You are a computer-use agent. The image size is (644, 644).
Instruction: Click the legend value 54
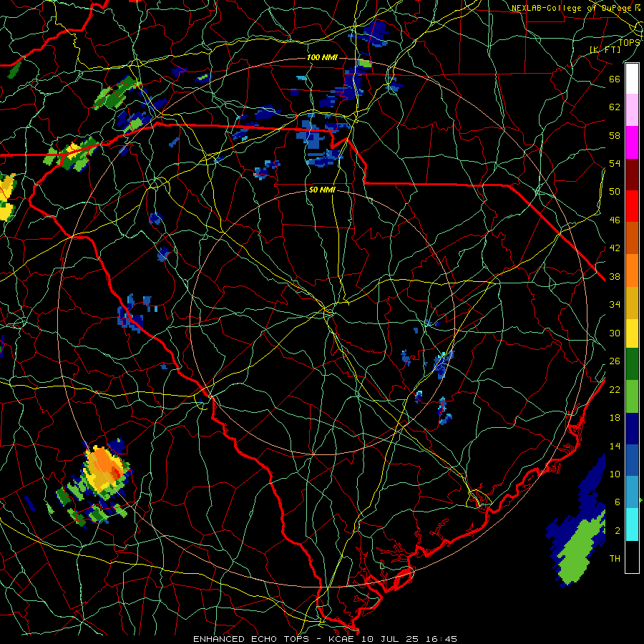click(615, 163)
